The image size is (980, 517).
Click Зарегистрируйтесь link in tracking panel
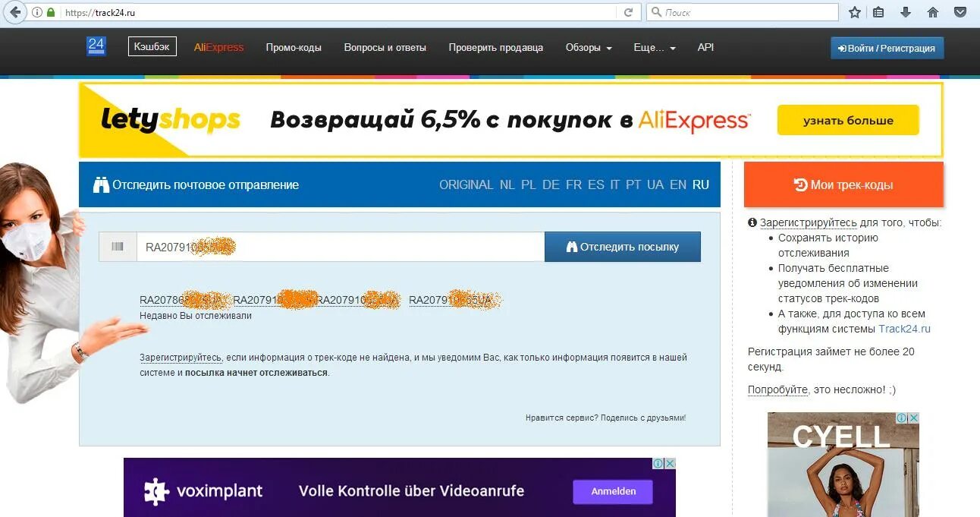pos(181,357)
